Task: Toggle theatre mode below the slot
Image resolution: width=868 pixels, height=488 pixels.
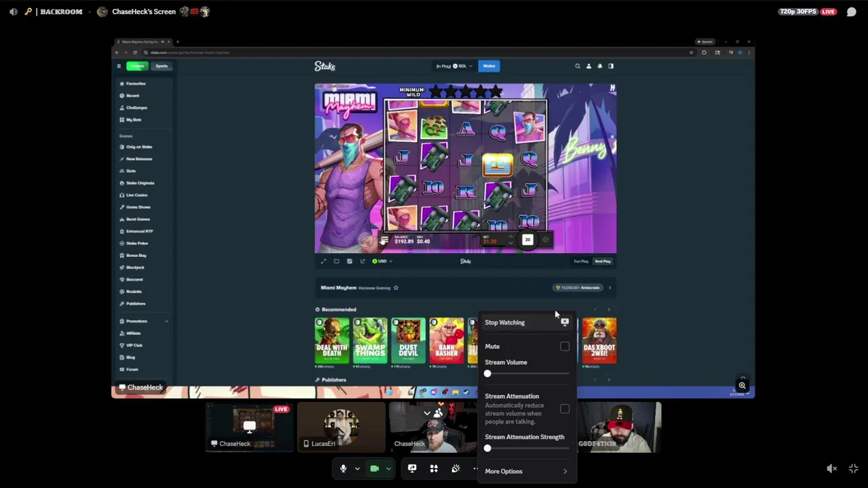Action: click(x=336, y=261)
